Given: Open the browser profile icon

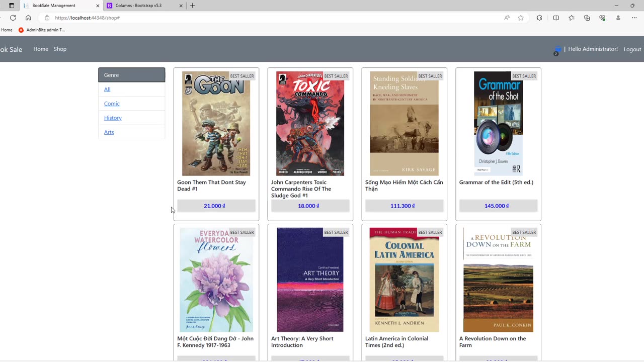Looking at the screenshot, I should [x=618, y=18].
